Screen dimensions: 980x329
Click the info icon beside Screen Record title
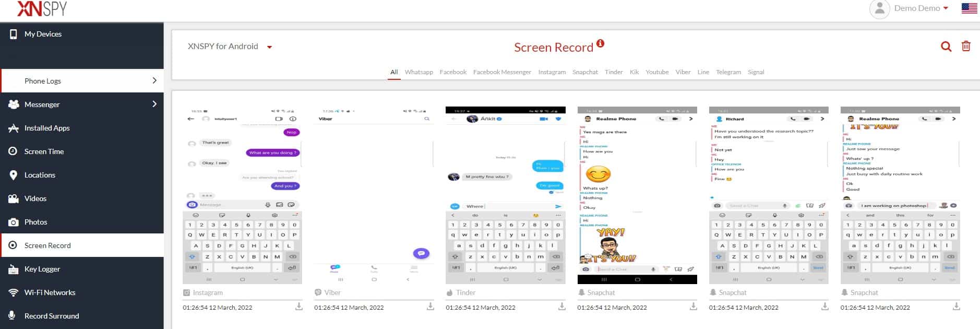point(601,43)
